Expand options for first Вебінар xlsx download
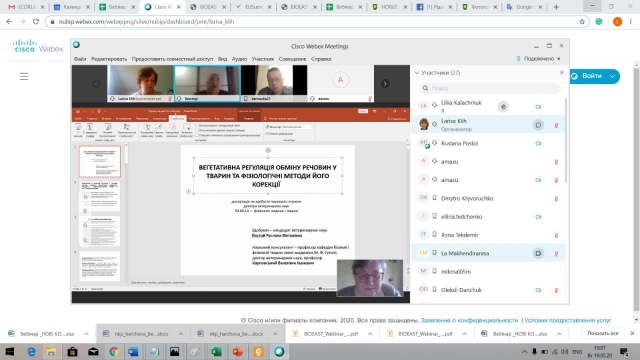 (86, 334)
